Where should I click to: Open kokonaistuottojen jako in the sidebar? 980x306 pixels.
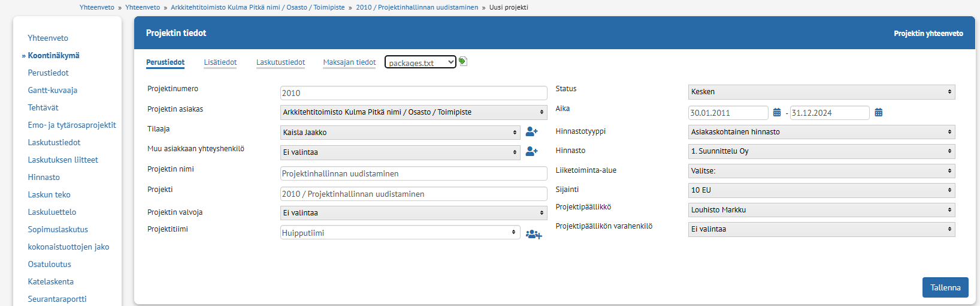pyautogui.click(x=68, y=247)
